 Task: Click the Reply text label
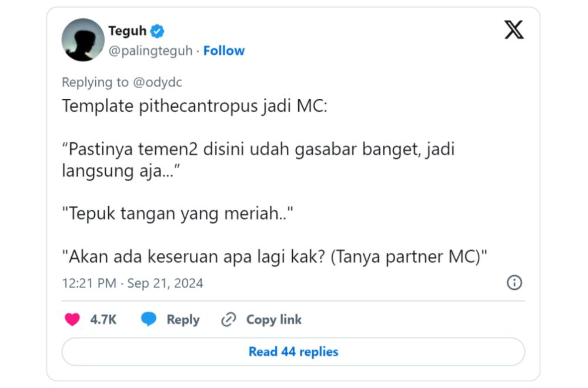point(183,319)
